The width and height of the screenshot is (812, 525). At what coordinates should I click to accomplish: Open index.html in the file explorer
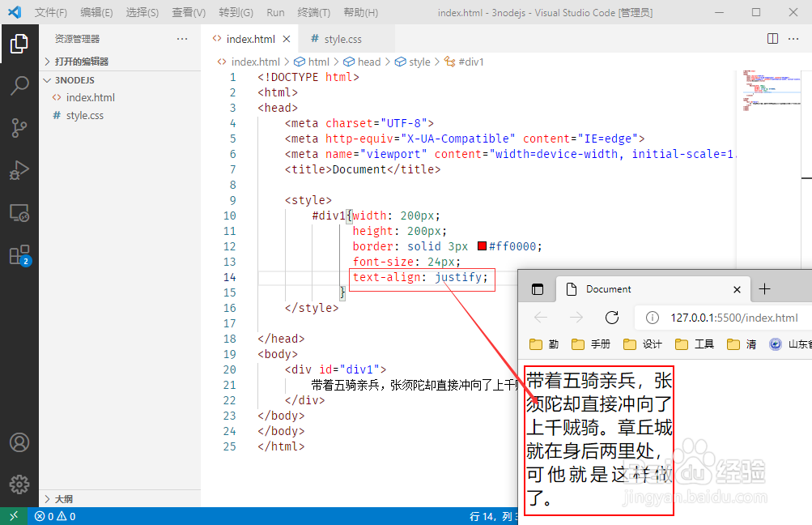[120, 97]
